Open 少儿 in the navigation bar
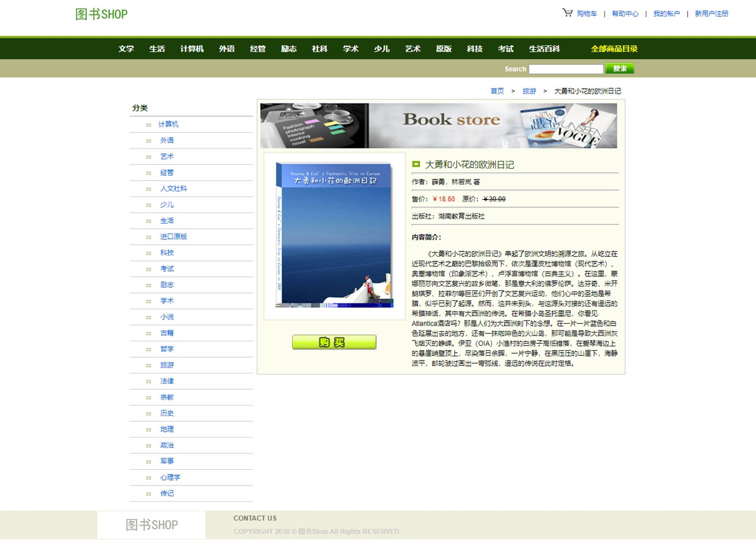 (381, 49)
